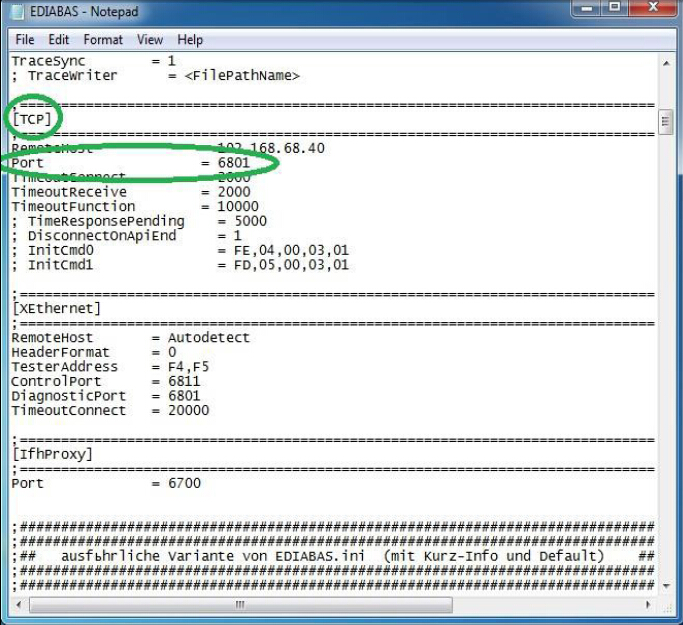The width and height of the screenshot is (683, 625).
Task: Open the View menu
Action: (150, 40)
